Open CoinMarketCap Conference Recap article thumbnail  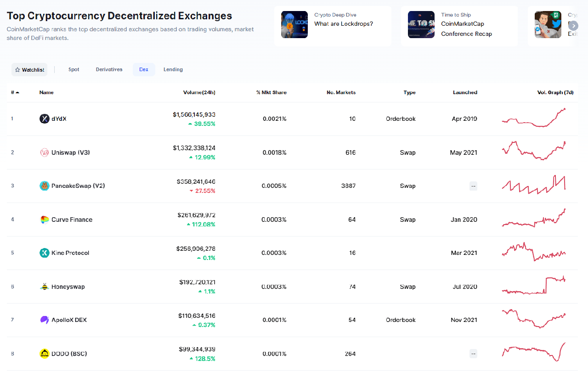(421, 24)
